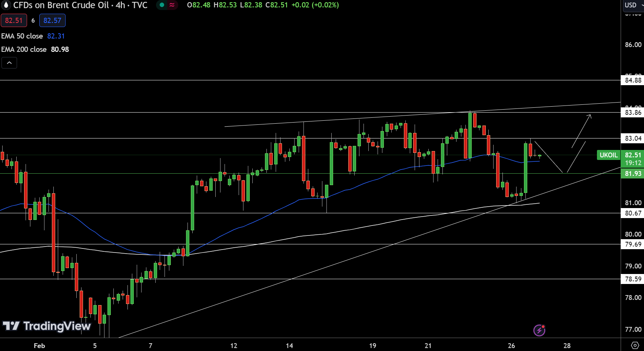This screenshot has height=351, width=644.
Task: Click the bar countdown timer 19:12
Action: pyautogui.click(x=633, y=163)
